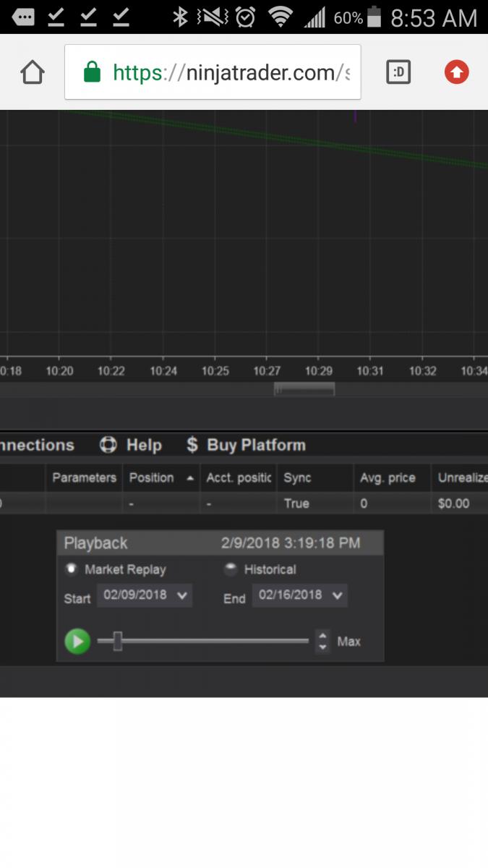The image size is (488, 868).
Task: Click the Max speed label
Action: [x=348, y=641]
